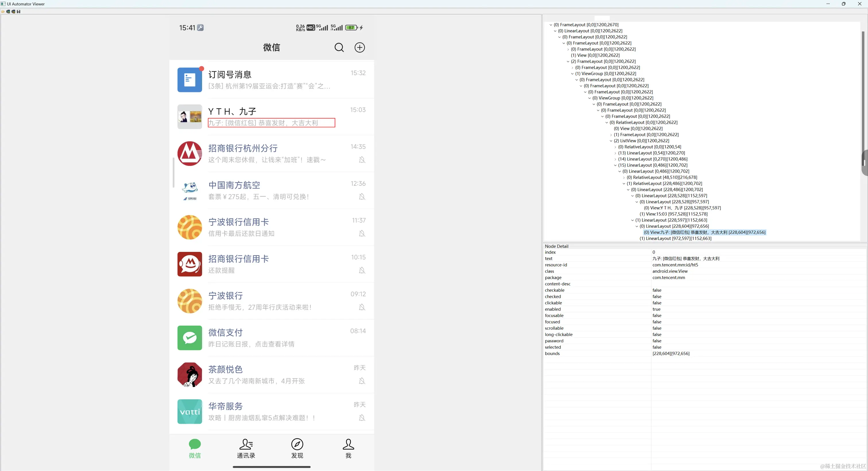
Task: Click the mute bell beside 招商银行杭州分行
Action: pos(362,160)
